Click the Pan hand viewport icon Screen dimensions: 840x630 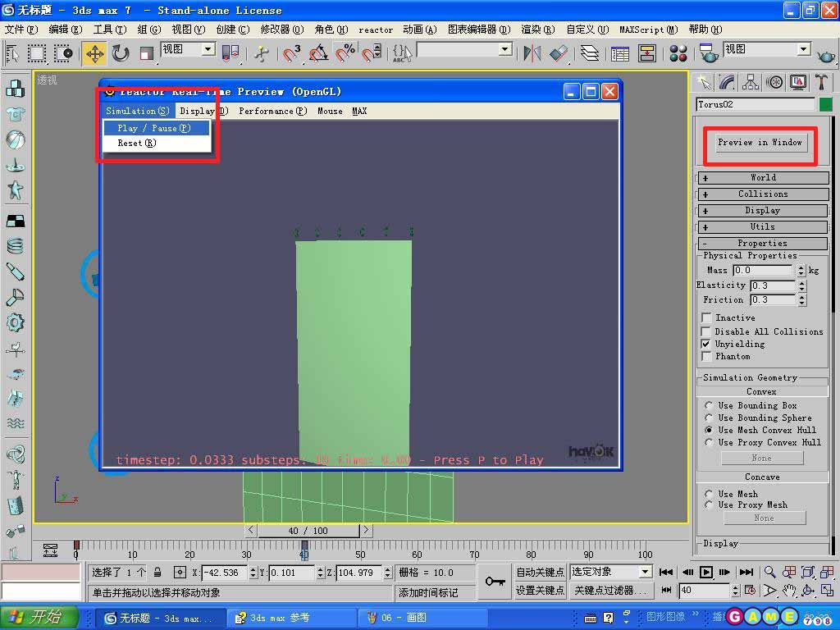coord(788,591)
